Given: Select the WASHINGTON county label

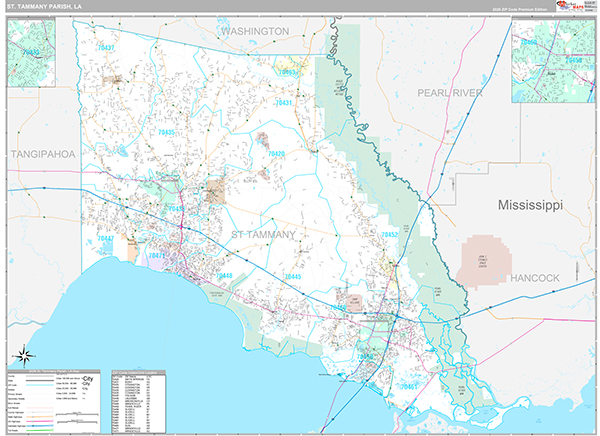Looking at the screenshot, I should pos(255,32).
